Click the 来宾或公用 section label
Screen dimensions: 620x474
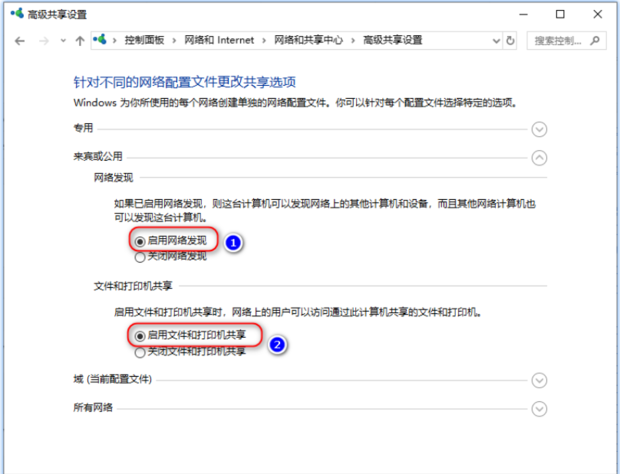pos(98,157)
